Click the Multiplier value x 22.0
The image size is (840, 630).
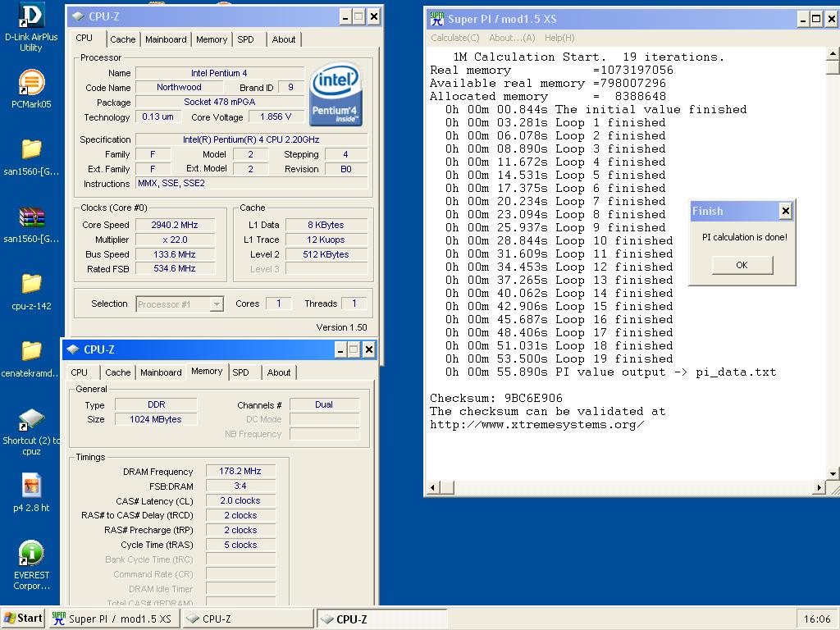point(175,240)
